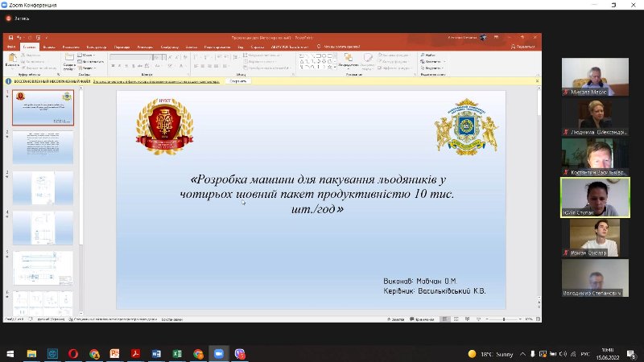
Task: Open File Explorer from taskbar
Action: click(31, 353)
